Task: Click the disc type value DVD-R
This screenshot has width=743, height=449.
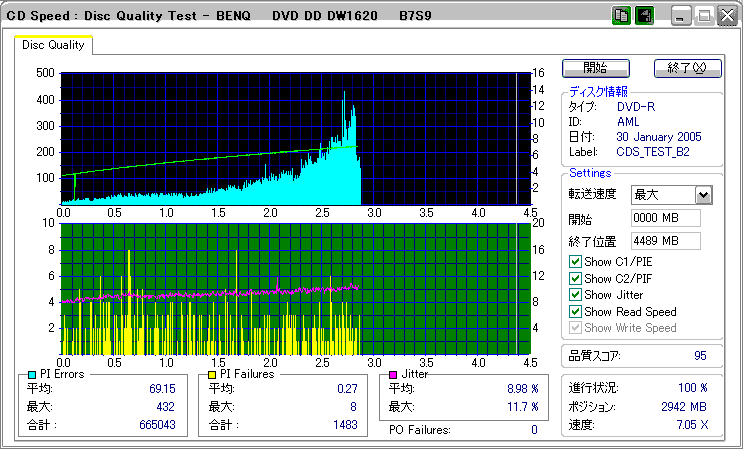Action: [636, 107]
